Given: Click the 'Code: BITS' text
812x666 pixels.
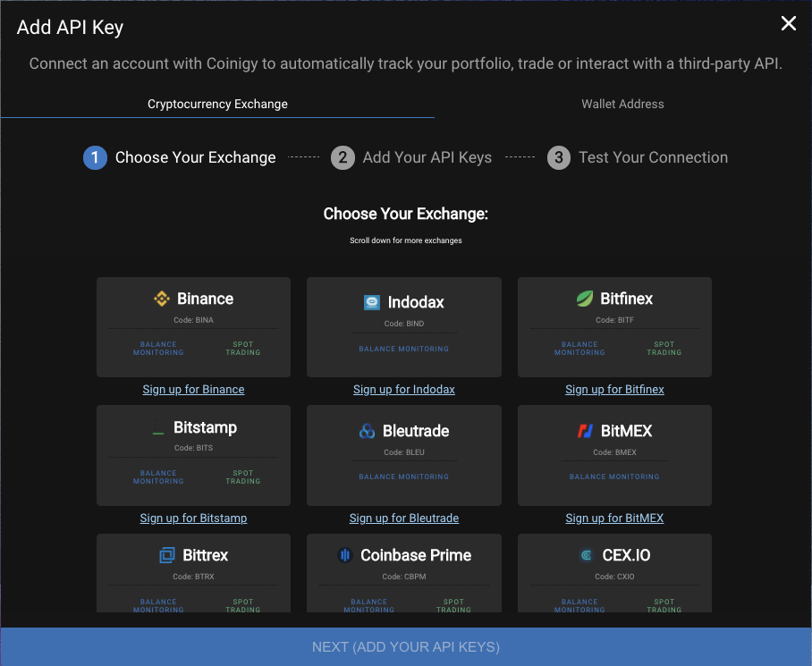Looking at the screenshot, I should tap(194, 448).
